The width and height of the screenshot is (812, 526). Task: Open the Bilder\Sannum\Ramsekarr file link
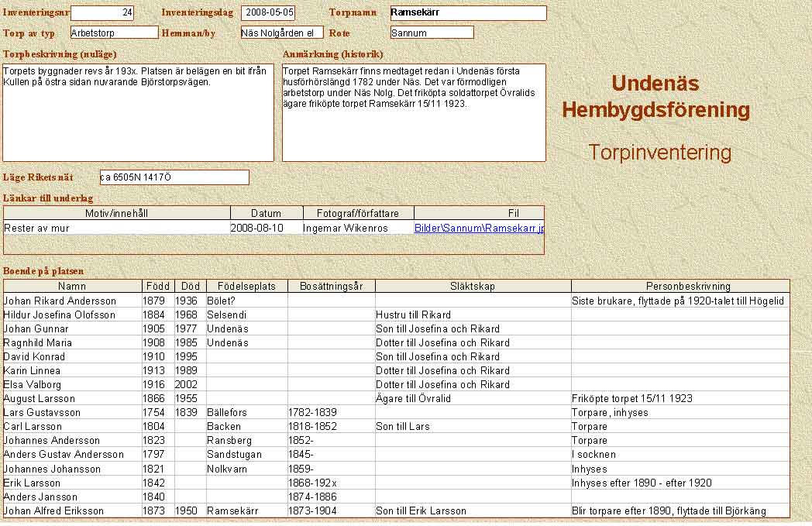(479, 229)
